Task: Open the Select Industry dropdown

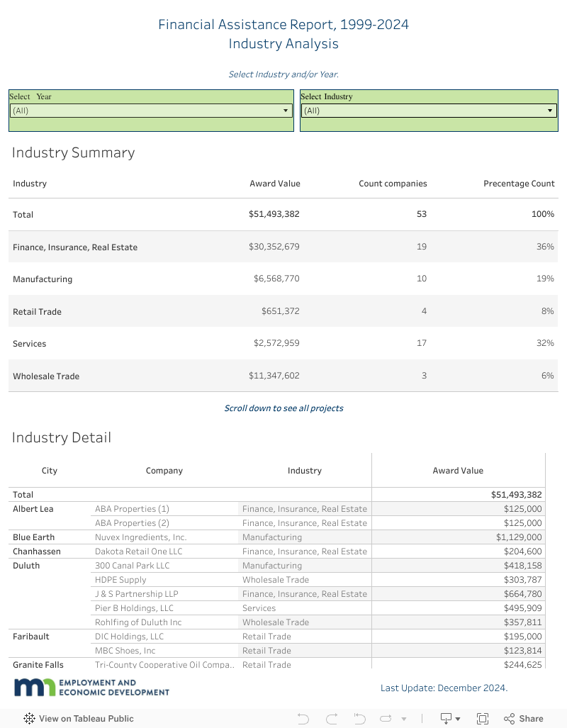Action: point(429,111)
